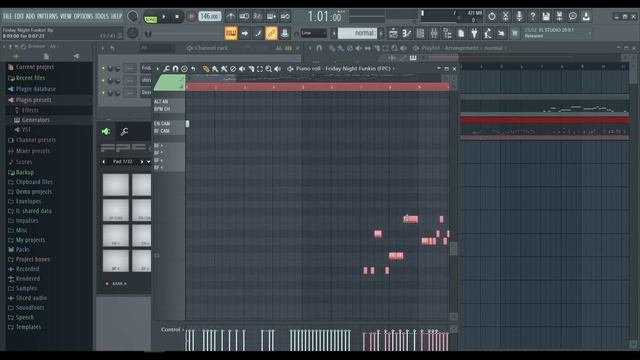Expand the Plugin presets folder in Browser
The height and width of the screenshot is (360, 640).
tap(33, 100)
